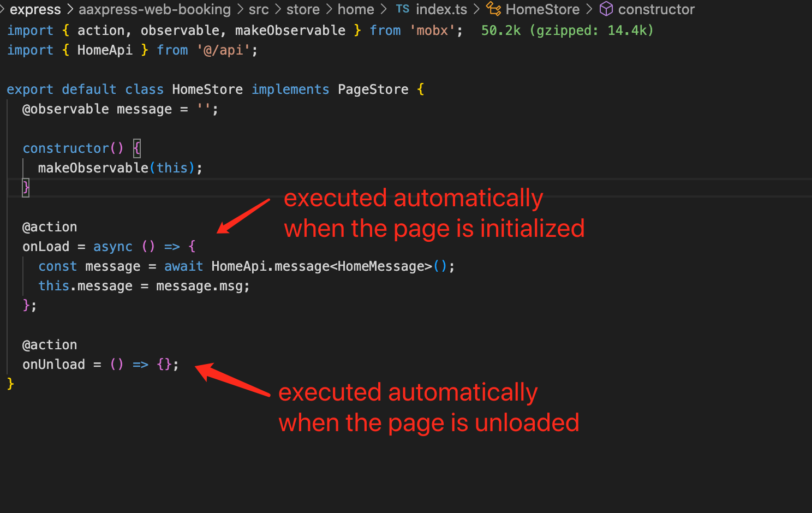Image resolution: width=812 pixels, height=513 pixels.
Task: Expand chevron between HomeStore and constructor
Action: (x=589, y=9)
